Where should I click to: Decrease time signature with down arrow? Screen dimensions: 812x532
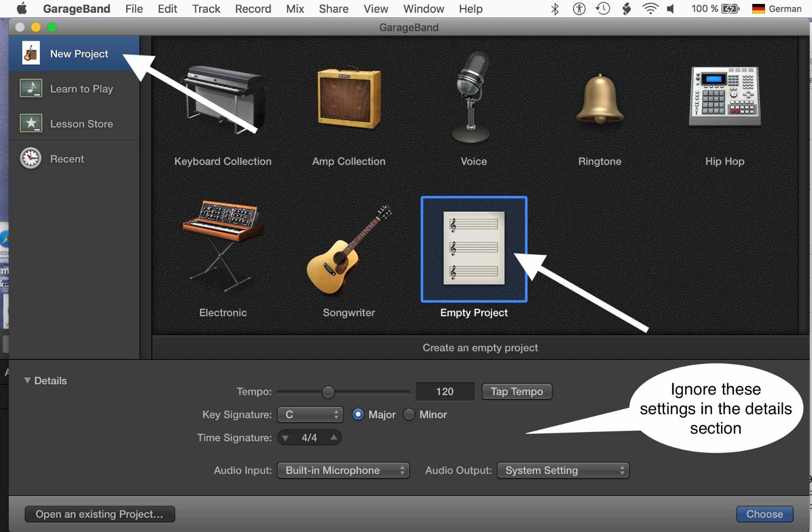pos(285,438)
